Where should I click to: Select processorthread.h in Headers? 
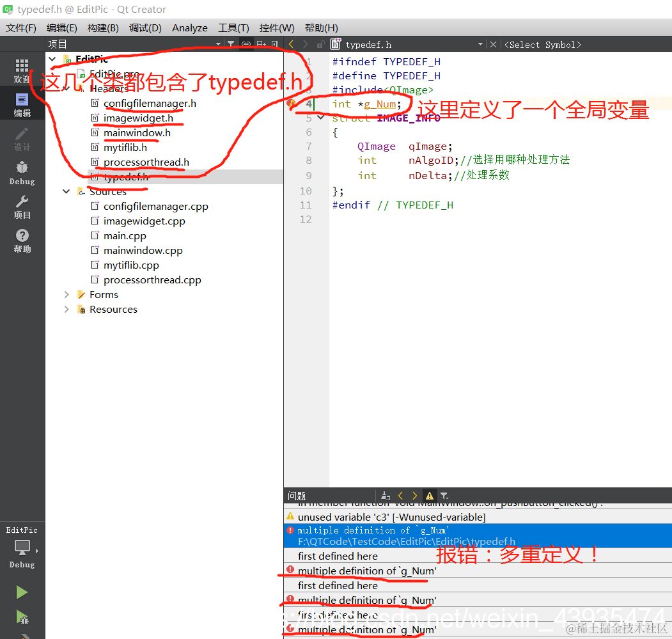146,162
